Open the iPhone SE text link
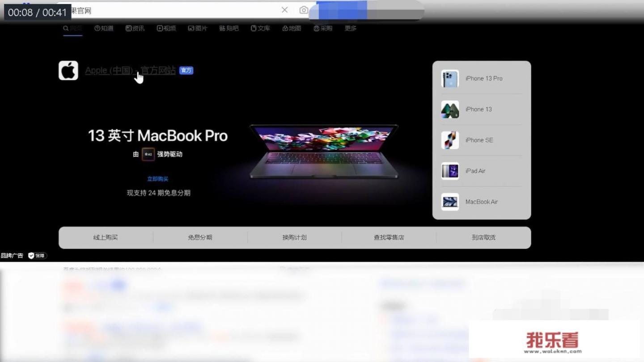Viewport: 644px width, 362px height. coord(479,140)
